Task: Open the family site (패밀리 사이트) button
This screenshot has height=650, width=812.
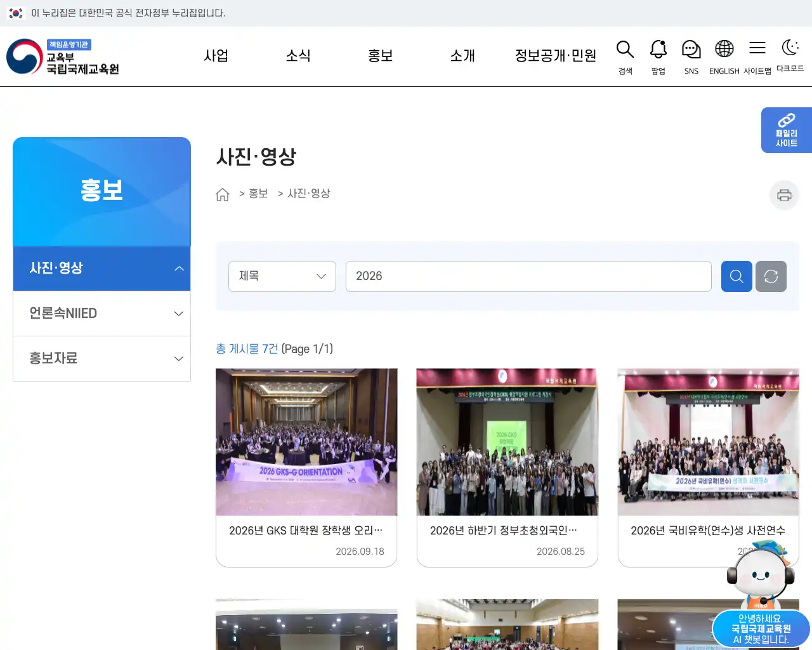Action: [x=787, y=130]
